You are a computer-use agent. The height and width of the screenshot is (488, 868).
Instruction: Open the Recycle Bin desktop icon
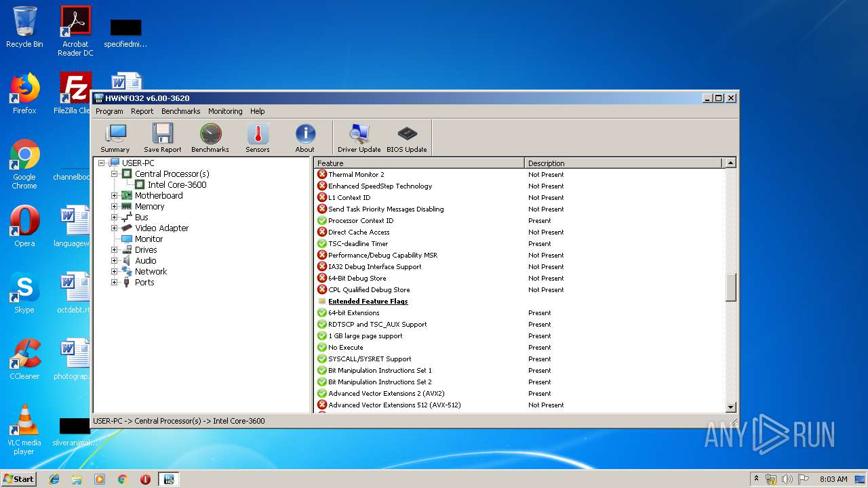(24, 27)
